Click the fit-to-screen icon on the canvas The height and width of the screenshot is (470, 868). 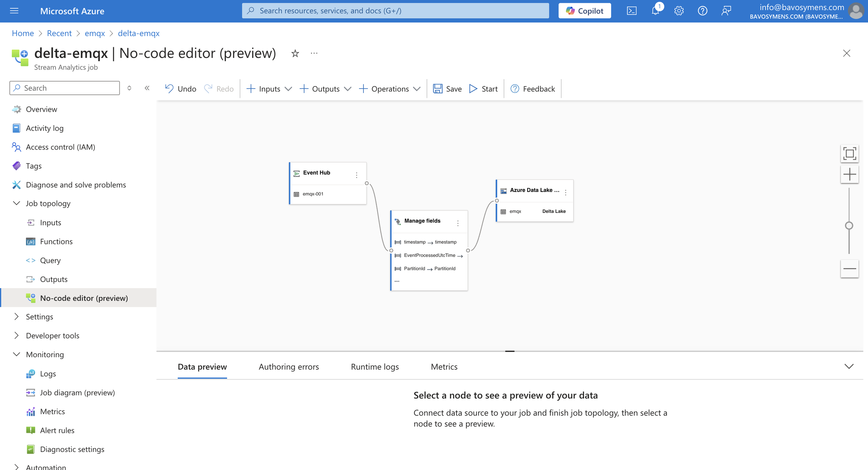click(x=849, y=153)
